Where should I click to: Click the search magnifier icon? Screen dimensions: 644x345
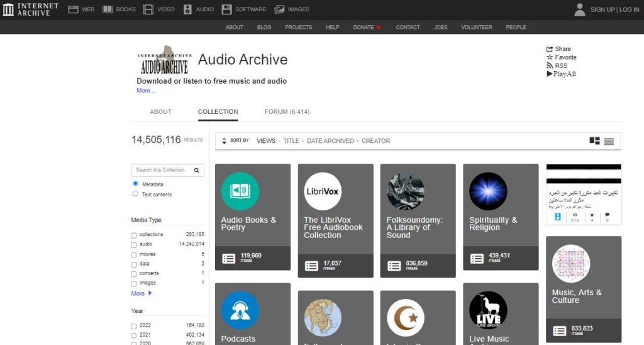coord(197,170)
